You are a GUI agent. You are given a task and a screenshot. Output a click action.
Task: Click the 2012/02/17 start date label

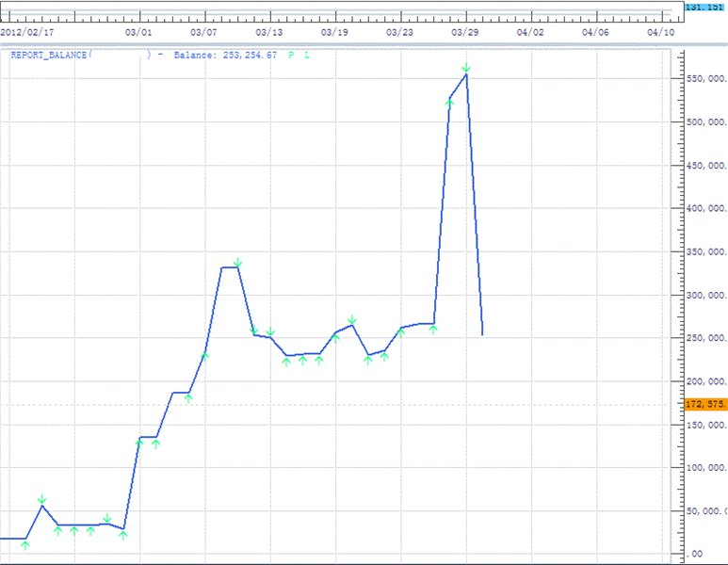(x=25, y=31)
